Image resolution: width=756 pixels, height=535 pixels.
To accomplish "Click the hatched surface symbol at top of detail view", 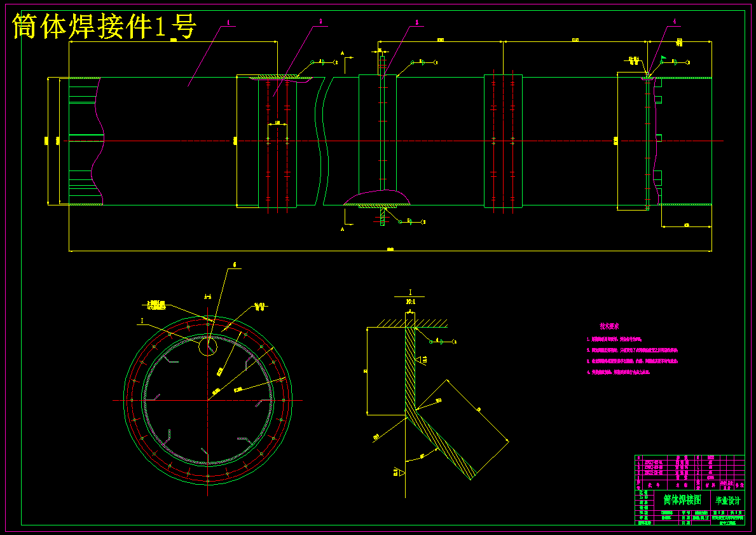I will [x=412, y=323].
